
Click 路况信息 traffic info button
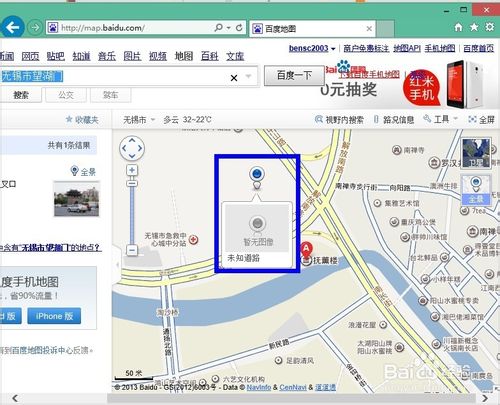394,119
